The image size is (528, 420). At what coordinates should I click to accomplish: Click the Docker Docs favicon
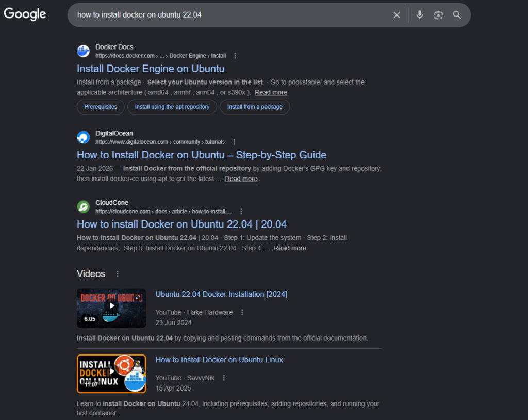click(x=83, y=51)
